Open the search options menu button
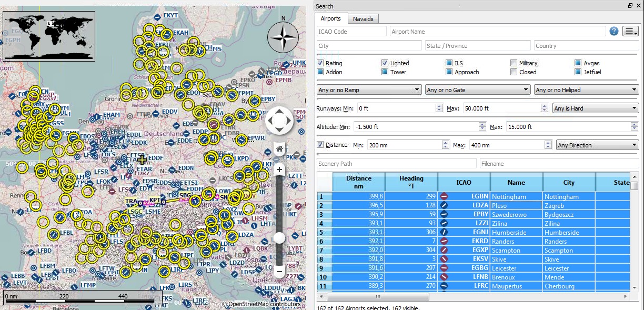The width and height of the screenshot is (644, 310). click(x=630, y=31)
